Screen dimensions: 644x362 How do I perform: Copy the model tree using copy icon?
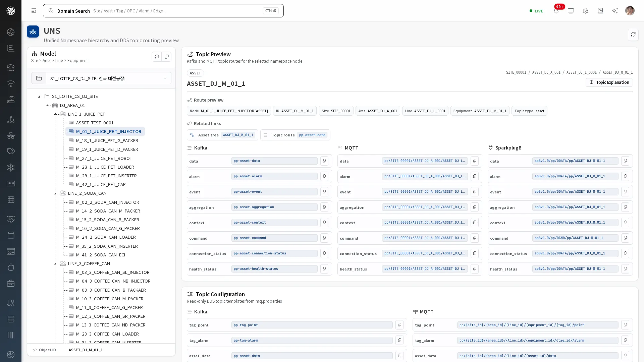click(x=166, y=57)
